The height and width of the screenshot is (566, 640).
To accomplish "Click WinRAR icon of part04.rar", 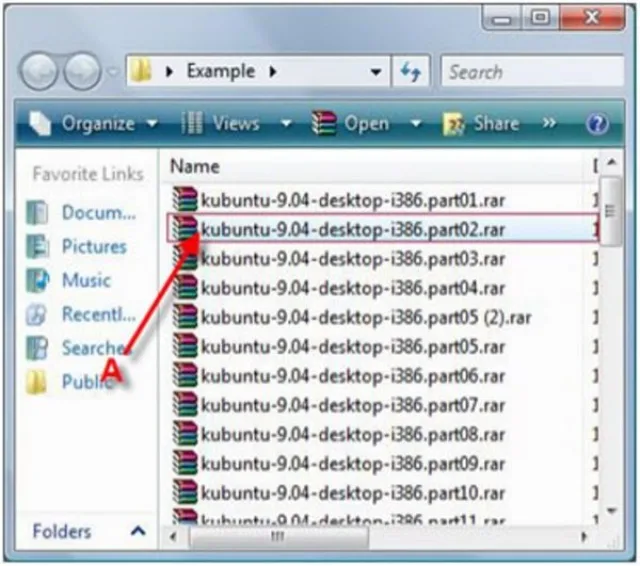I will [185, 287].
